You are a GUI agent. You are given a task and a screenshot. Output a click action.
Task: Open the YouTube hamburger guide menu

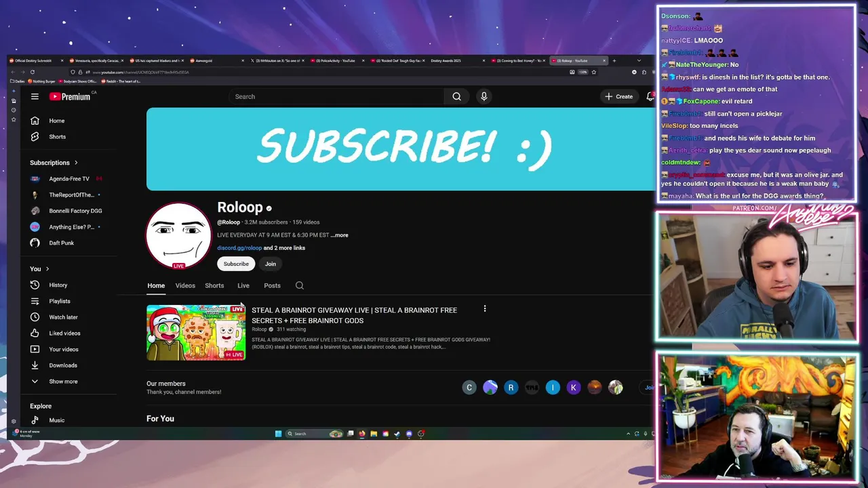click(35, 96)
